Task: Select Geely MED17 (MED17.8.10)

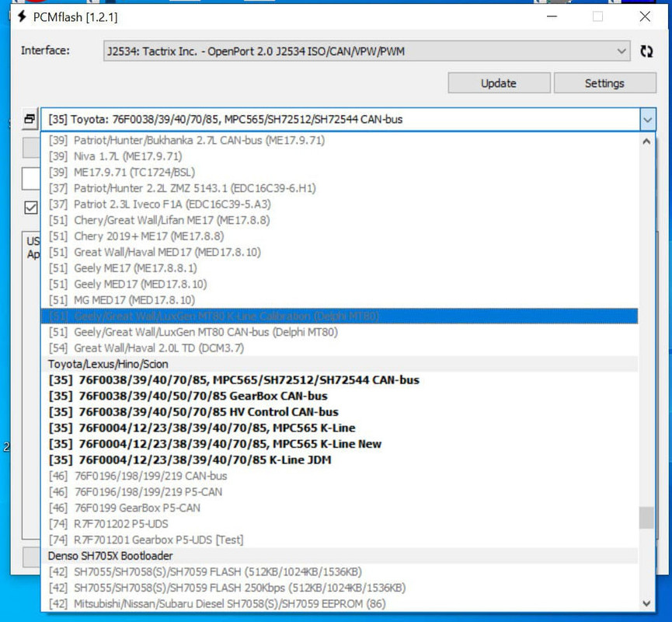Action: [x=339, y=284]
